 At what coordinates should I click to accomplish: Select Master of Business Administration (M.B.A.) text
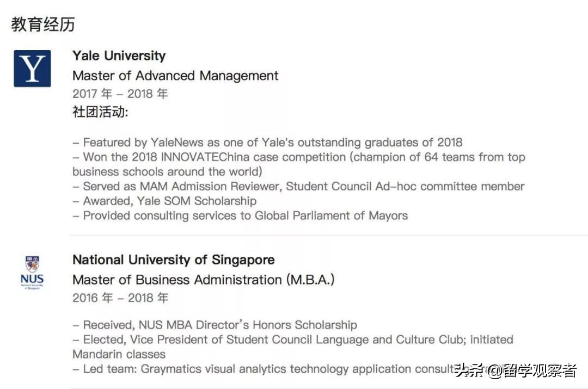click(x=203, y=280)
